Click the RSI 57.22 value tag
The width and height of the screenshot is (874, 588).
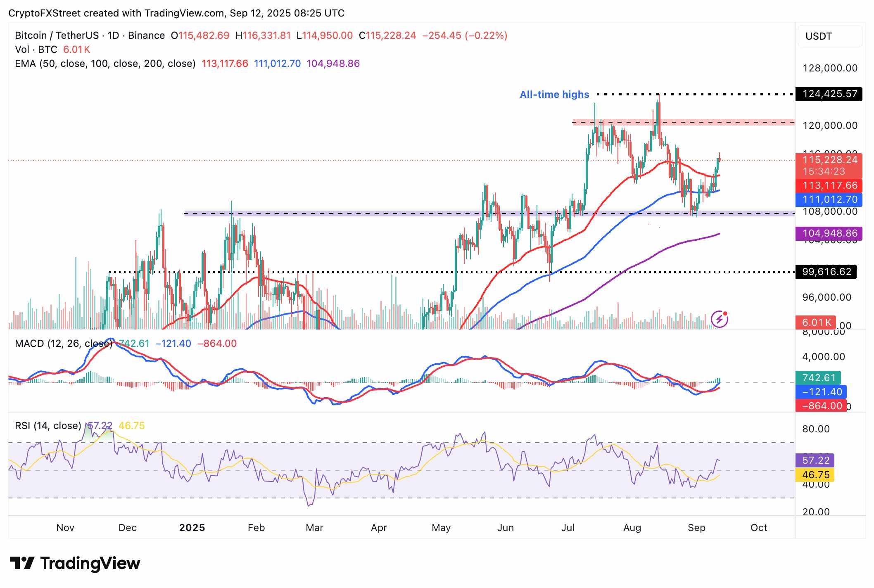[815, 460]
